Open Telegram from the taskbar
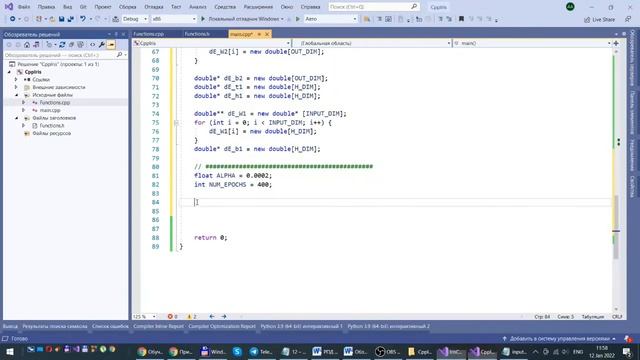 (261, 351)
